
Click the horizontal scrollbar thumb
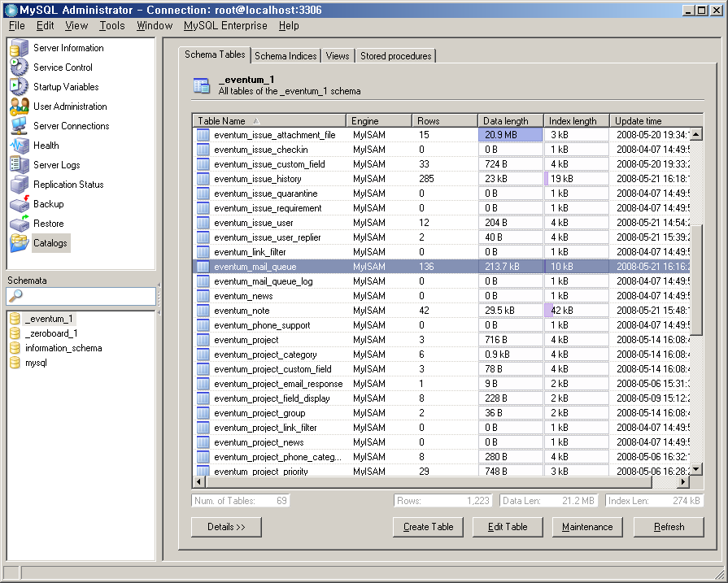click(429, 482)
